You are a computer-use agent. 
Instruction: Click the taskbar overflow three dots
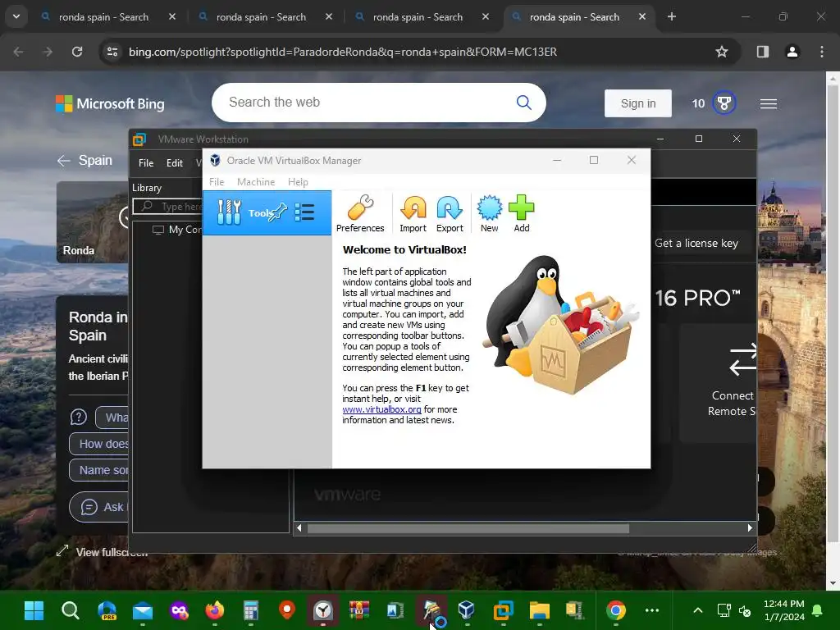pyautogui.click(x=652, y=610)
